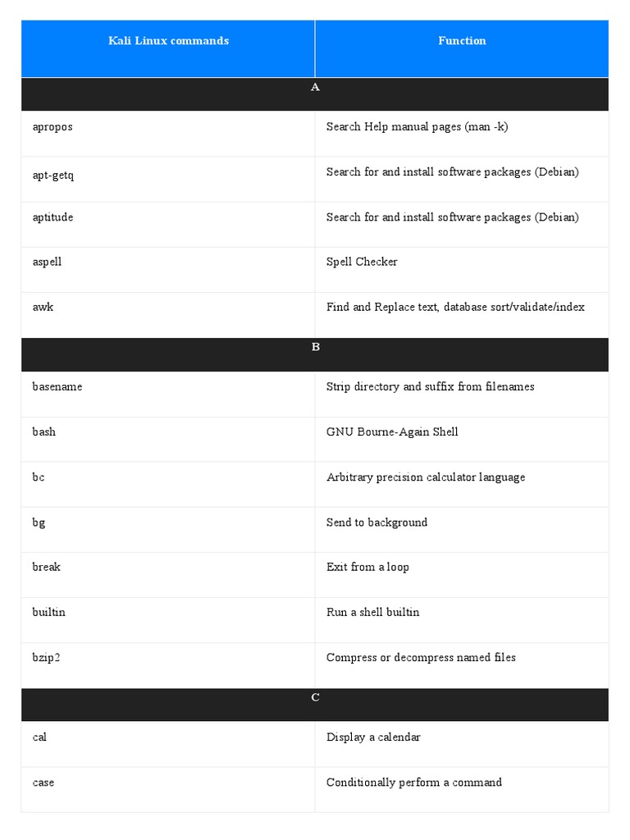Click the Function column header
The height and width of the screenshot is (840, 630).
click(x=462, y=48)
